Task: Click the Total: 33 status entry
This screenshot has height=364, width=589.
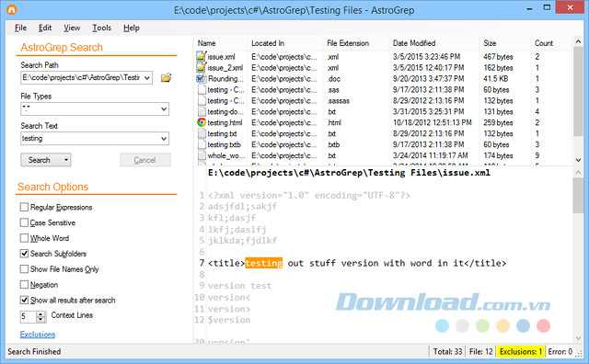Action: [x=447, y=352]
